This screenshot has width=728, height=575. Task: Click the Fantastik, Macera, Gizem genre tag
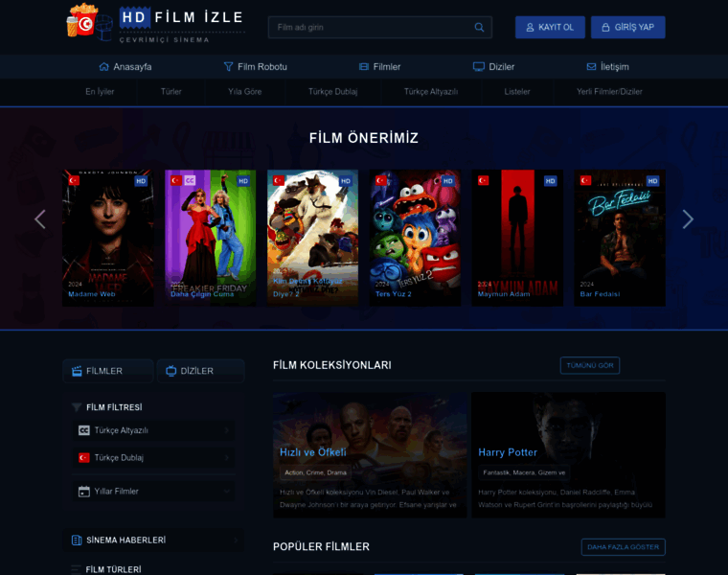click(x=524, y=472)
